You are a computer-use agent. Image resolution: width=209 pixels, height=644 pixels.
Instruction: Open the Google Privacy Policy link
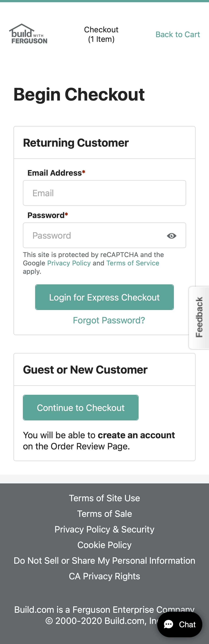point(69,263)
